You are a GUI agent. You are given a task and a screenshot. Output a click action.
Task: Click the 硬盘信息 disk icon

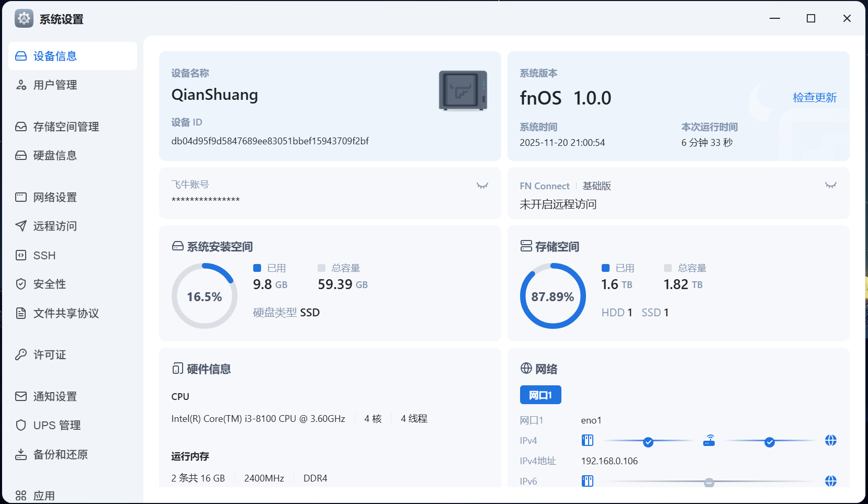pos(20,155)
